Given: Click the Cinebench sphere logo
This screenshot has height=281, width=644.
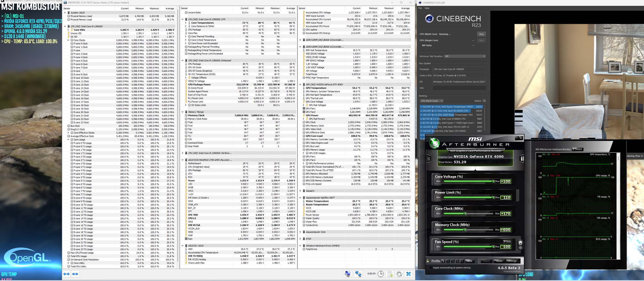Looking at the screenshot, I should tap(429, 19).
